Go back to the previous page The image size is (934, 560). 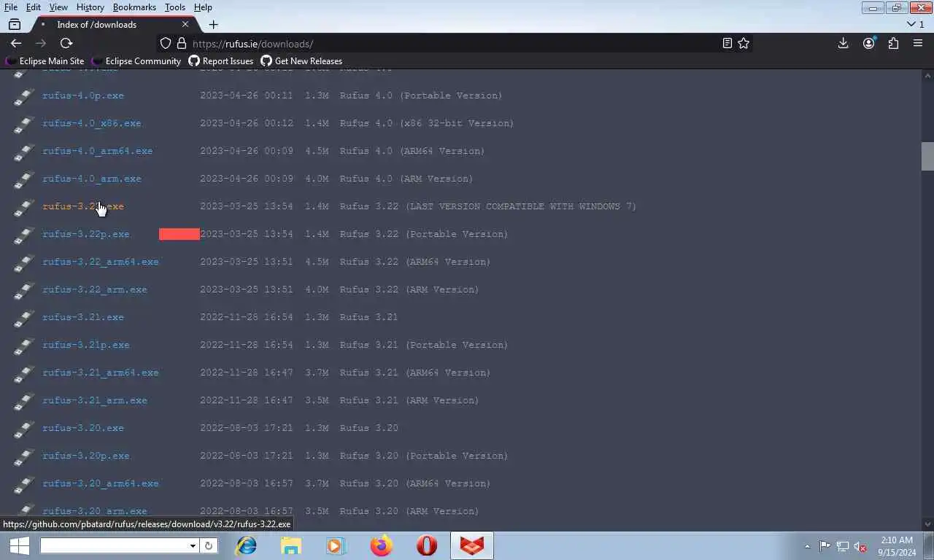[x=16, y=44]
